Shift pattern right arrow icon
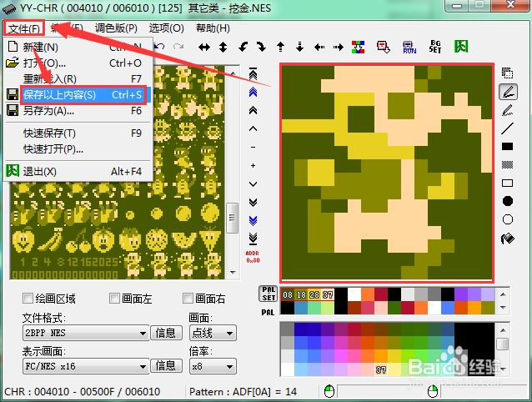The height and width of the screenshot is (402, 532). pos(339,48)
